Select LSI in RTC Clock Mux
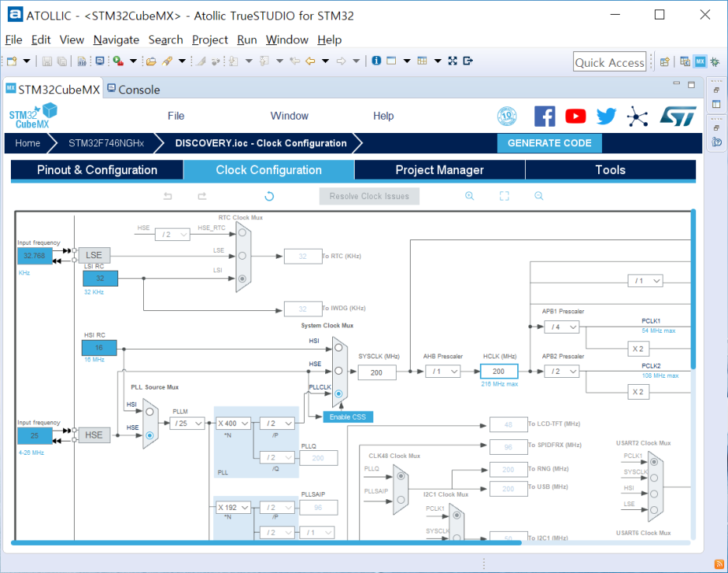The width and height of the screenshot is (728, 573). (243, 279)
